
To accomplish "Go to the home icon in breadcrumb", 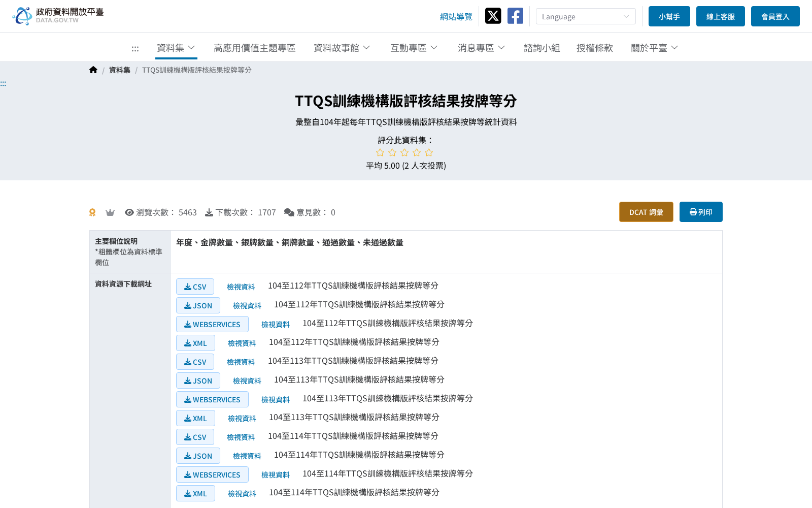I will click(x=93, y=70).
